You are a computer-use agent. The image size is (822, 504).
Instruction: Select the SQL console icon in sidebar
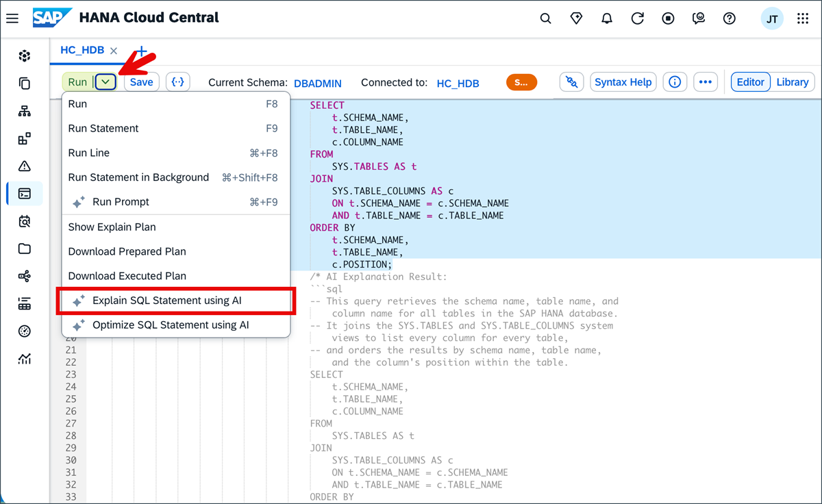(25, 194)
